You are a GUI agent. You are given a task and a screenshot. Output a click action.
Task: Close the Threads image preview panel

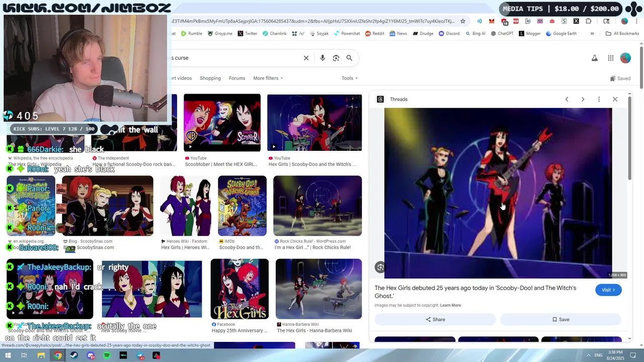(x=615, y=99)
